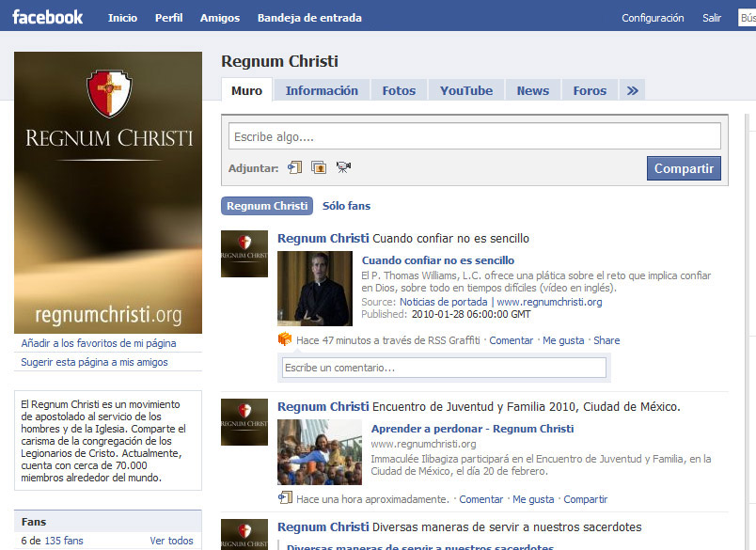Open the Foros tab
The image size is (756, 550).
(590, 90)
